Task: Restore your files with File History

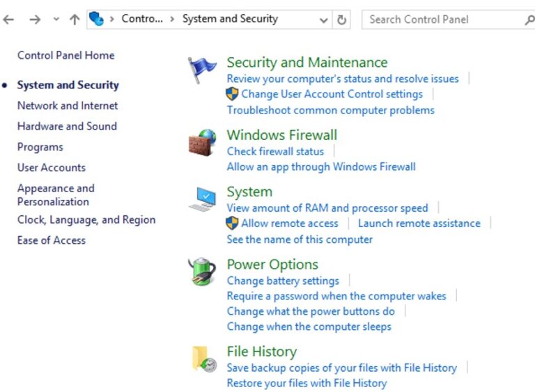Action: click(307, 384)
